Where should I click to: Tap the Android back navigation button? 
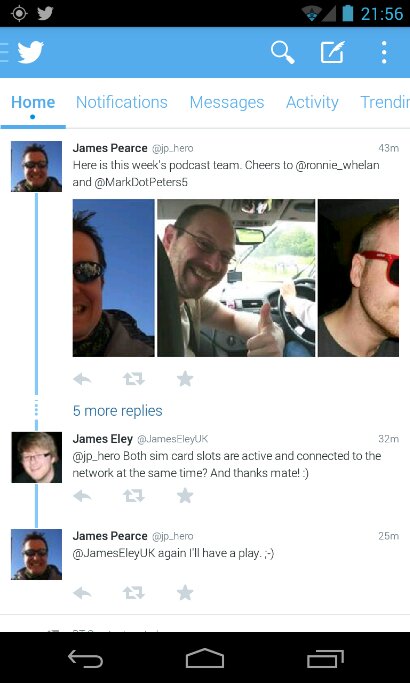pos(85,658)
